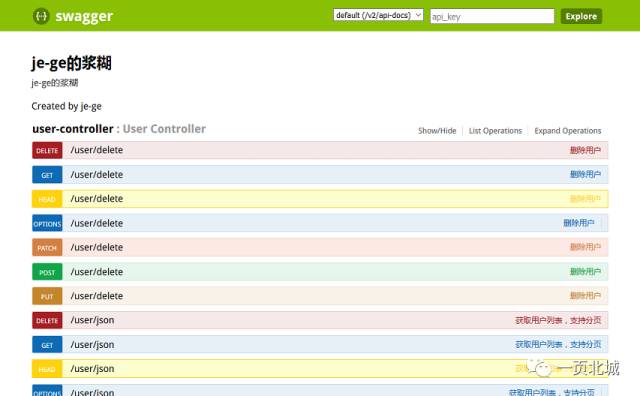
Task: Click the PATCH badge for /user/delete
Action: tap(47, 248)
